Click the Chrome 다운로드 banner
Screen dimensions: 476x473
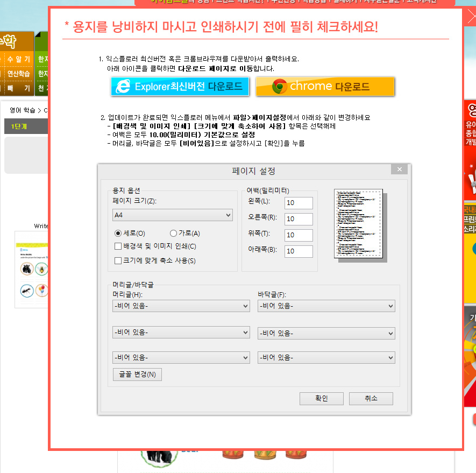(x=325, y=87)
